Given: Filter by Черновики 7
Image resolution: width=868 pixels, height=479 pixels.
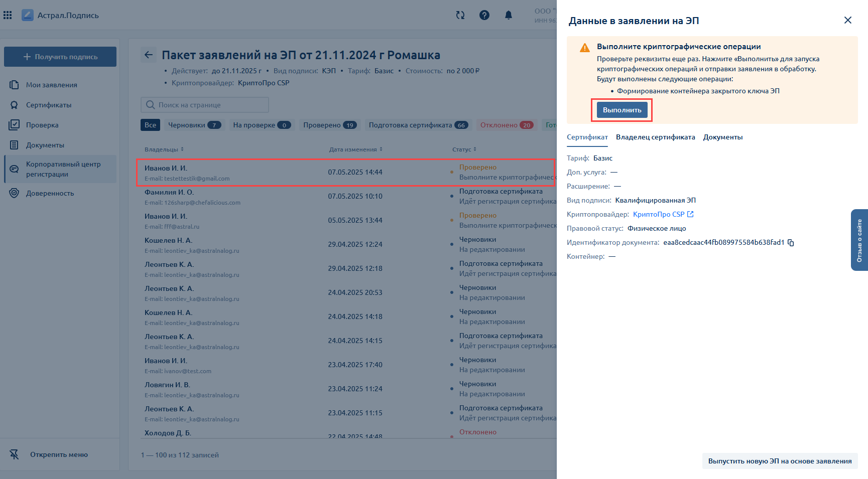Looking at the screenshot, I should (195, 125).
